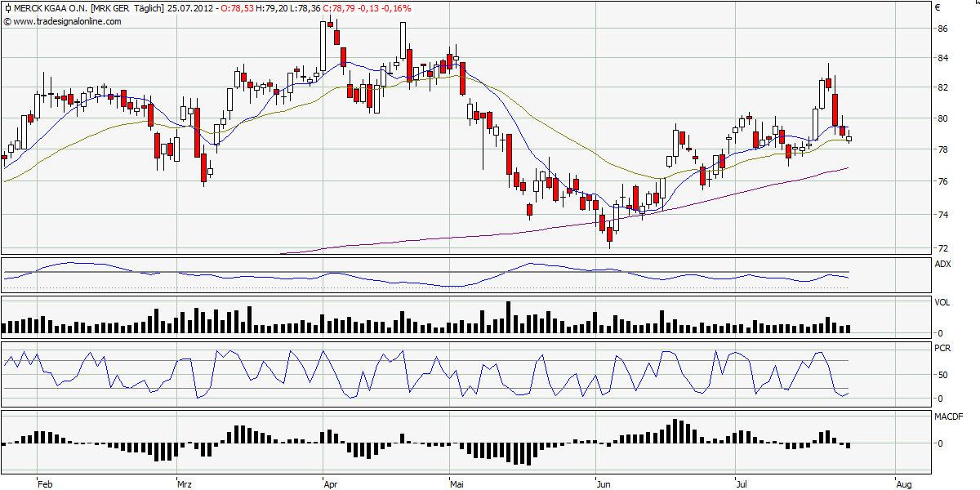Select the MACDF indicator label
Screen dimensions: 980x490
point(948,416)
